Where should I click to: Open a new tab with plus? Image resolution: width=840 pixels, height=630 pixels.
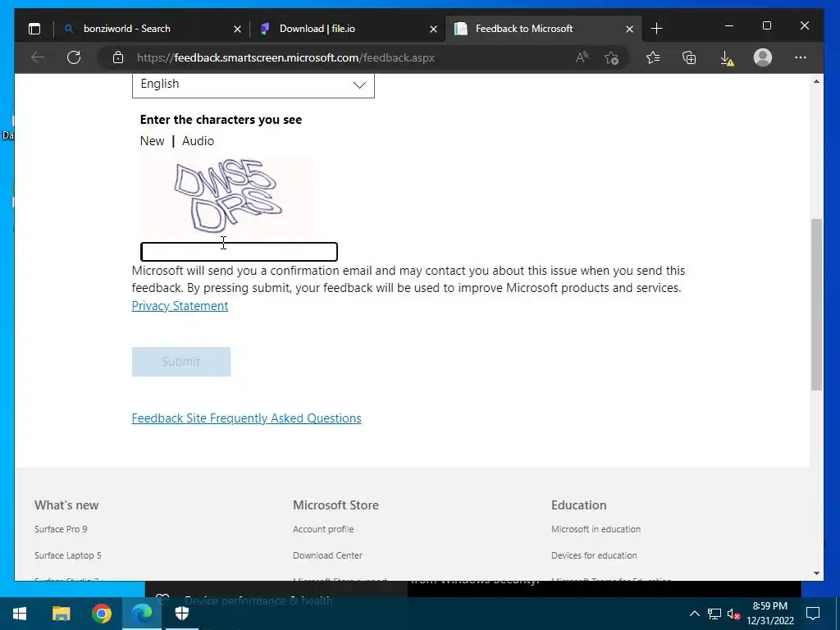[x=656, y=29]
